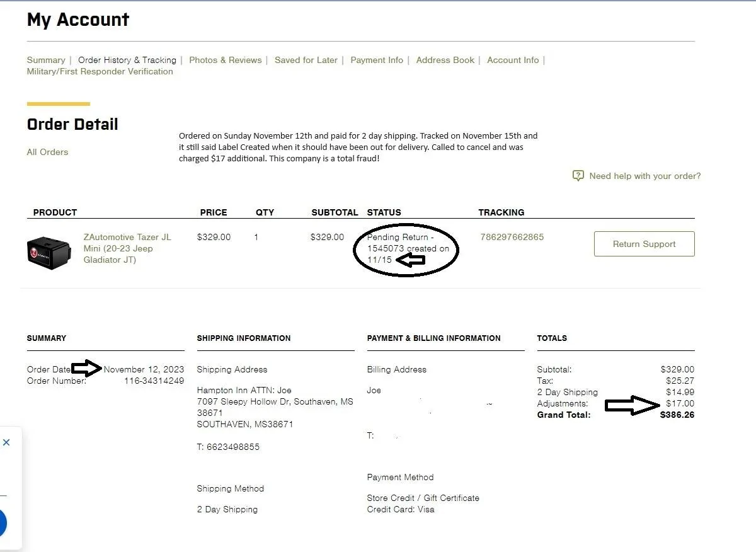The height and width of the screenshot is (552, 756).
Task: Click the Order Detail heading
Action: point(72,124)
